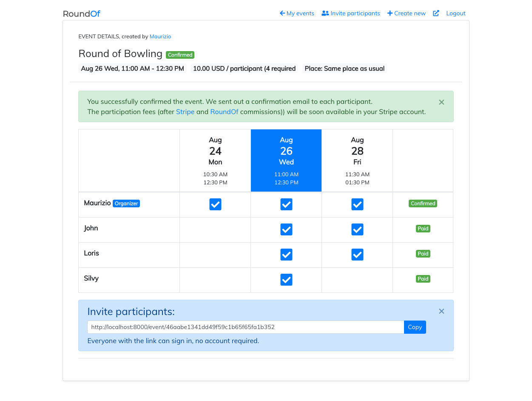
Task: Toggle Maurizio's Aug 28 checkbox
Action: coord(357,205)
